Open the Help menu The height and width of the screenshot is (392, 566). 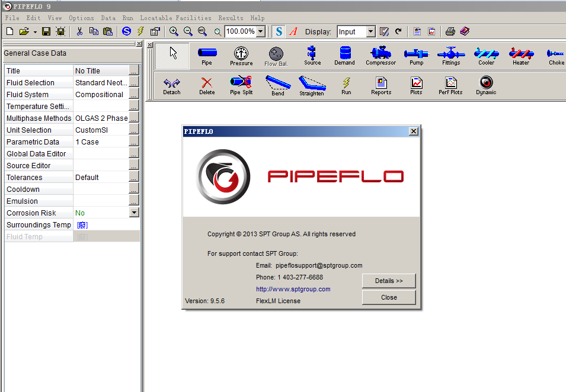pos(257,18)
